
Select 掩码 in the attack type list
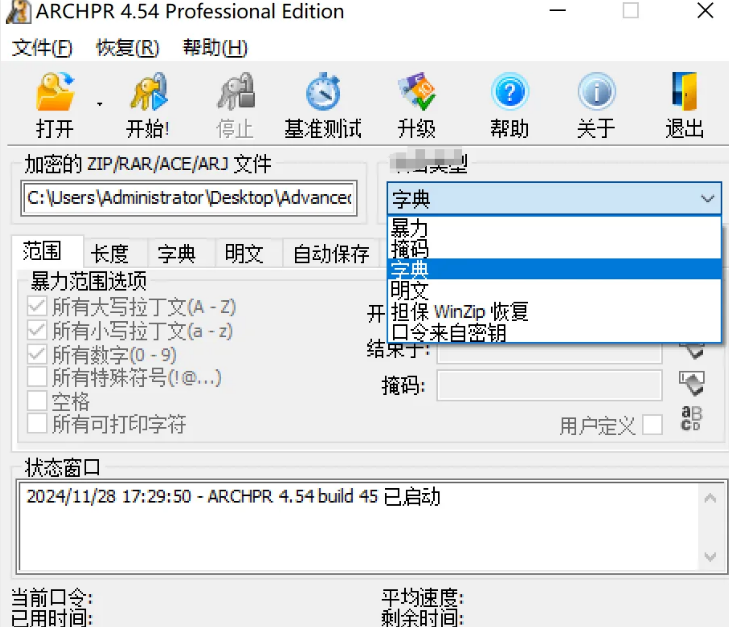click(554, 248)
